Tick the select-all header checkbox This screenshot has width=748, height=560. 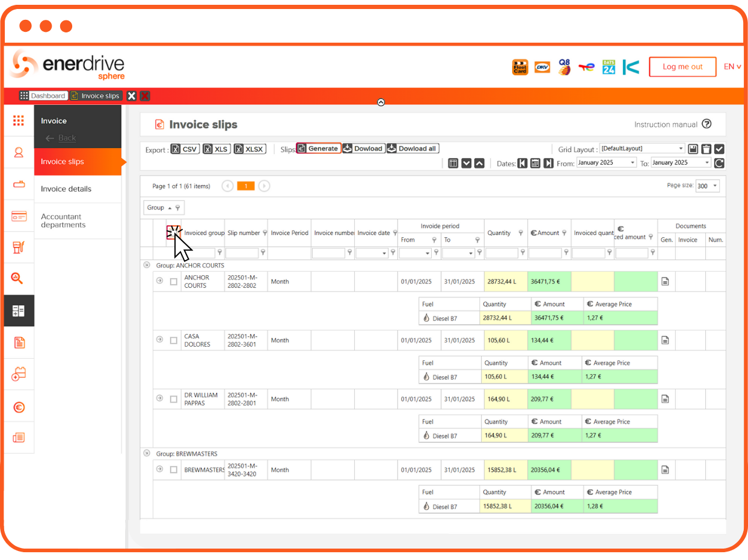(173, 233)
